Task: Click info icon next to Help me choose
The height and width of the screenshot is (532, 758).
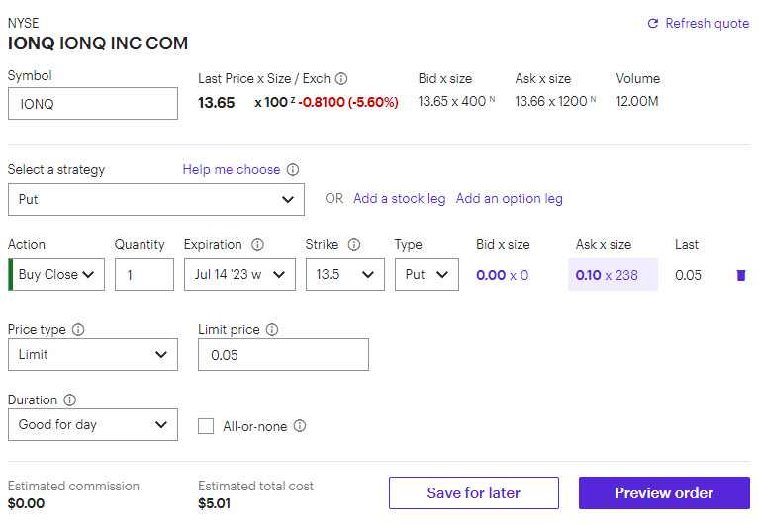Action: click(293, 170)
